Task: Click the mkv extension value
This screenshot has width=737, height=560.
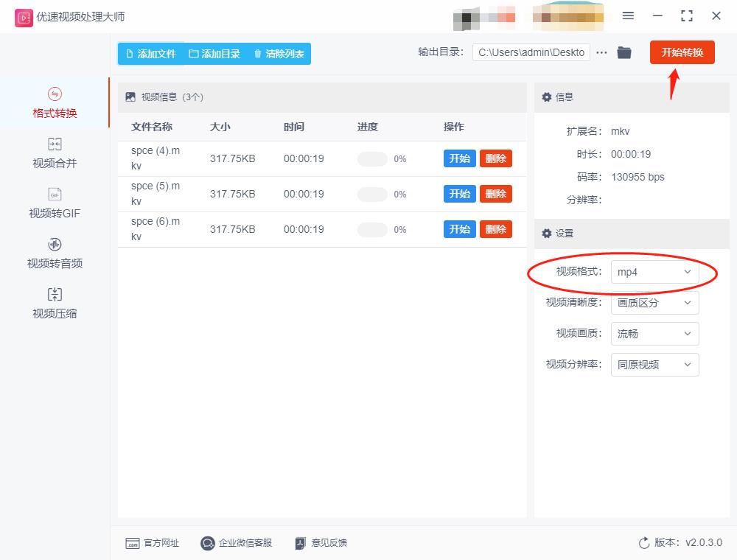Action: click(x=620, y=132)
